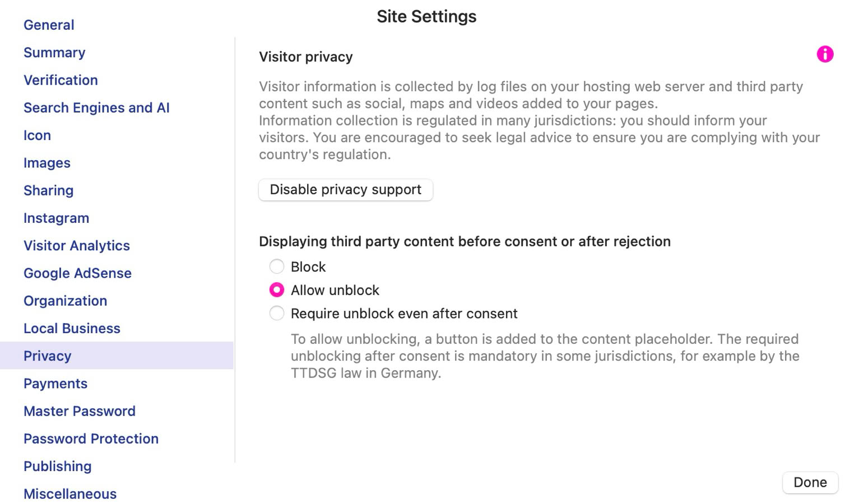Switch to Search Engines and AI

[x=96, y=108]
